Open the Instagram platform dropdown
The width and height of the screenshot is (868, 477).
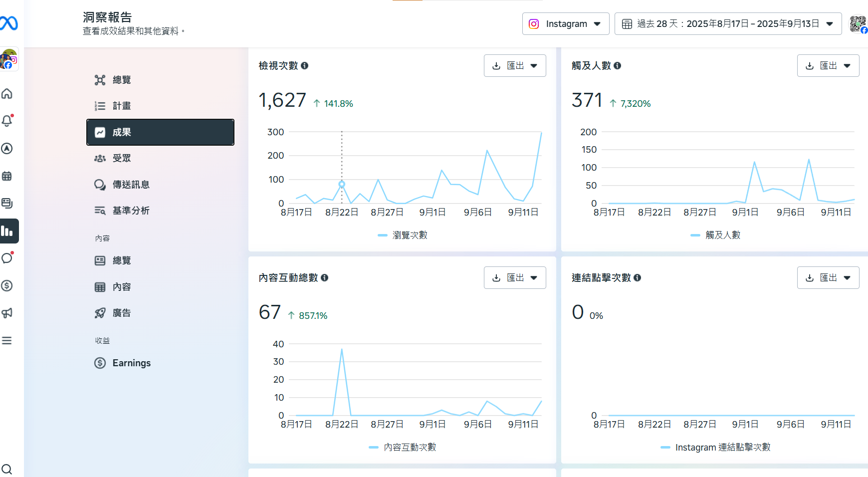[x=565, y=24]
